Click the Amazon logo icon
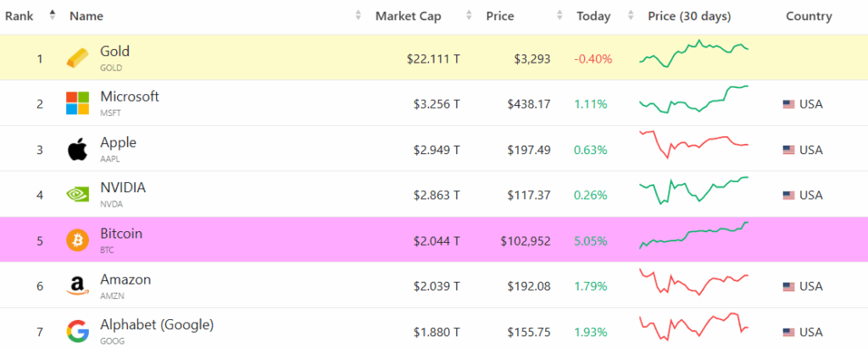This screenshot has width=868, height=348. coord(77,287)
